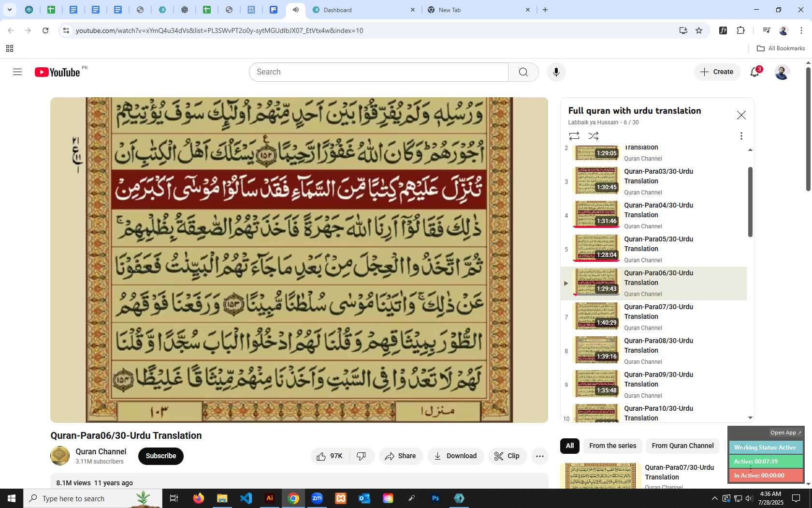Subscribe to Quran Channel

coord(161,456)
